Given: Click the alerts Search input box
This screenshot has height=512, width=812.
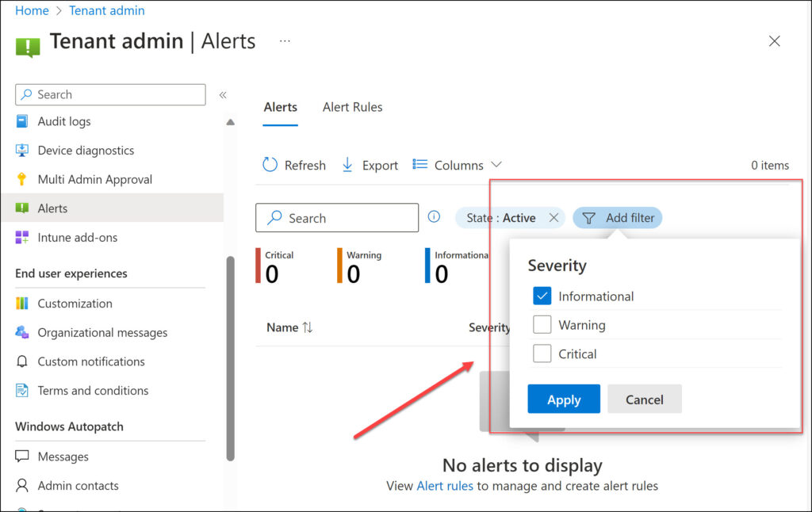Looking at the screenshot, I should coord(336,217).
